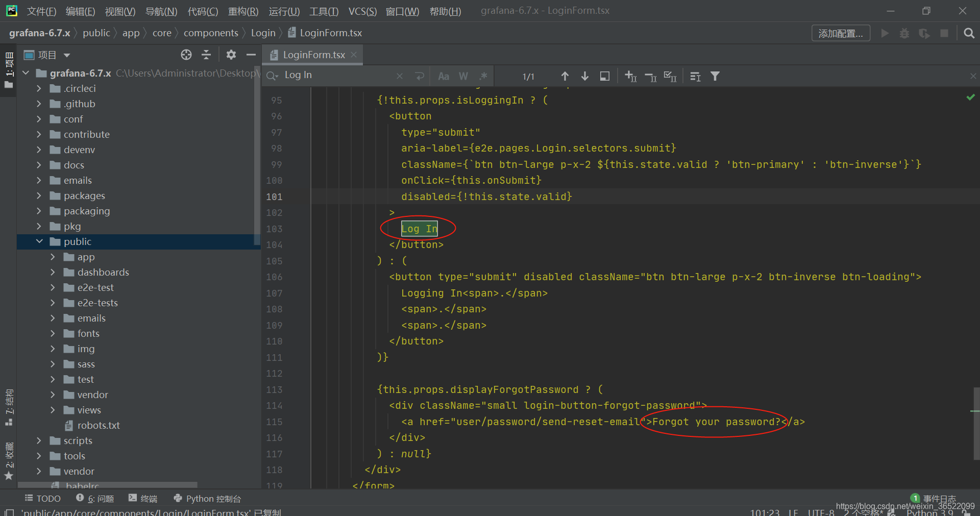Screen dimensions: 980x516
Task: Click the open in find window icon
Action: coord(605,76)
